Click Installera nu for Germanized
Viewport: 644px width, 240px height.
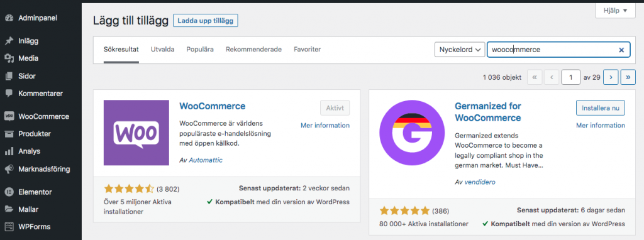(x=600, y=108)
